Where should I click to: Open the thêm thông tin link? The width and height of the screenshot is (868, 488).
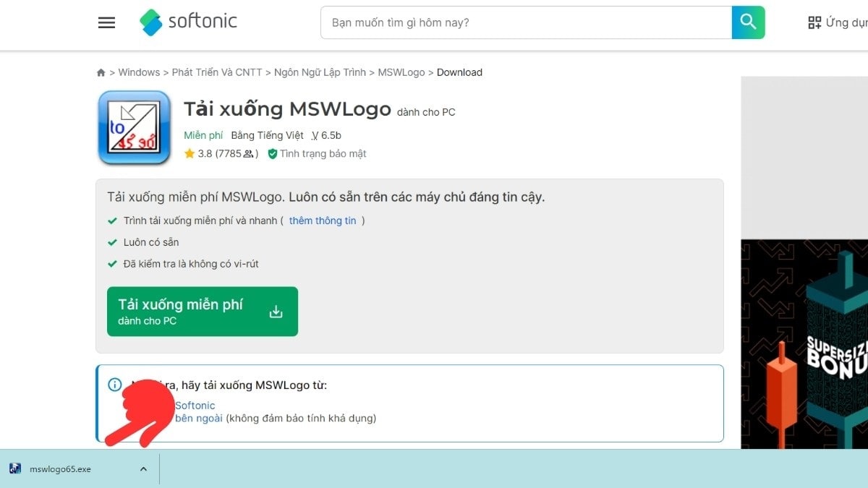pyautogui.click(x=324, y=221)
